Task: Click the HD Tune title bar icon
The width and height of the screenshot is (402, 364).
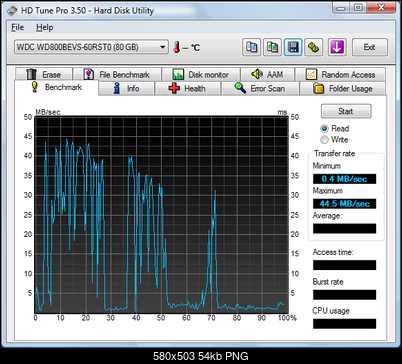Action: [12, 10]
